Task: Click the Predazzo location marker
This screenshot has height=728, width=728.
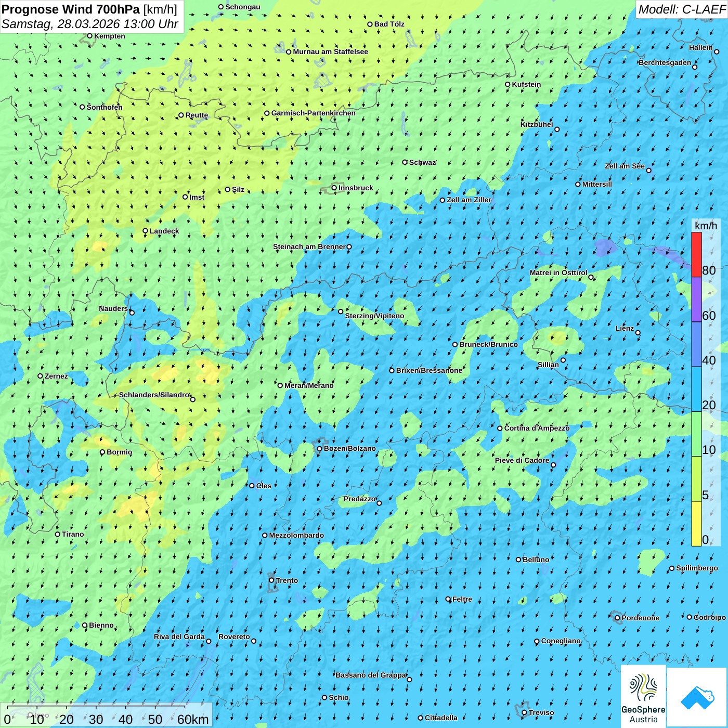Action: click(x=379, y=503)
